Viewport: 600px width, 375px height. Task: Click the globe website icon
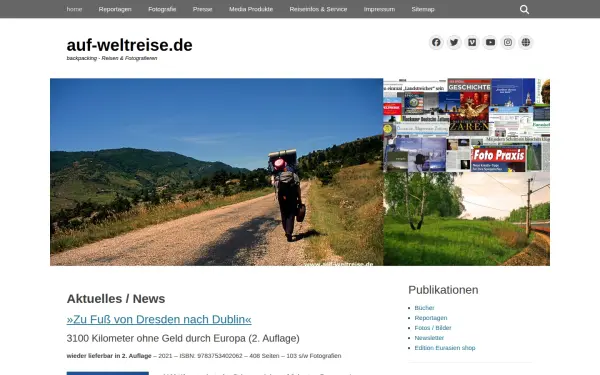click(x=526, y=42)
